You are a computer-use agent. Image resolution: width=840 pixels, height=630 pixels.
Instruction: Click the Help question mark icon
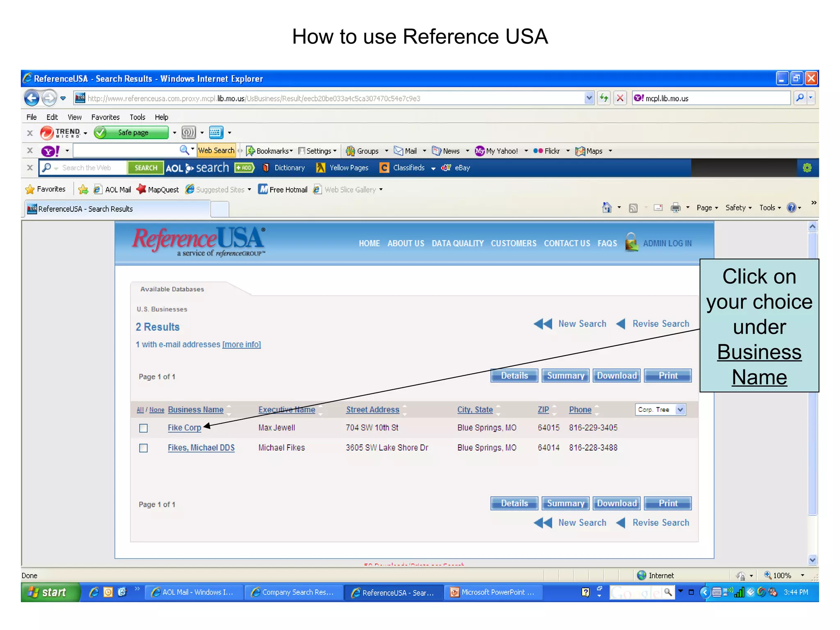[x=791, y=208]
